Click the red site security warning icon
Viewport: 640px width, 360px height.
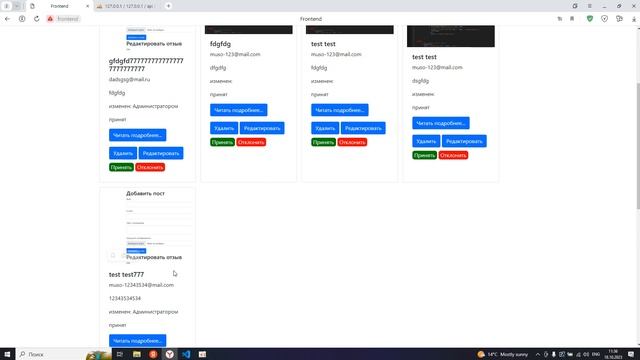(x=50, y=19)
